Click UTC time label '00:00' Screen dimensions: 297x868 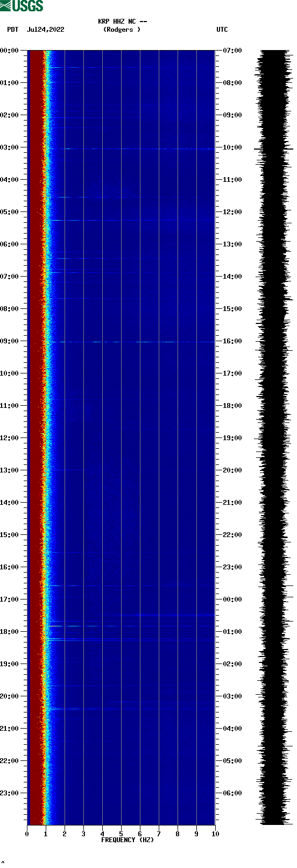(232, 599)
